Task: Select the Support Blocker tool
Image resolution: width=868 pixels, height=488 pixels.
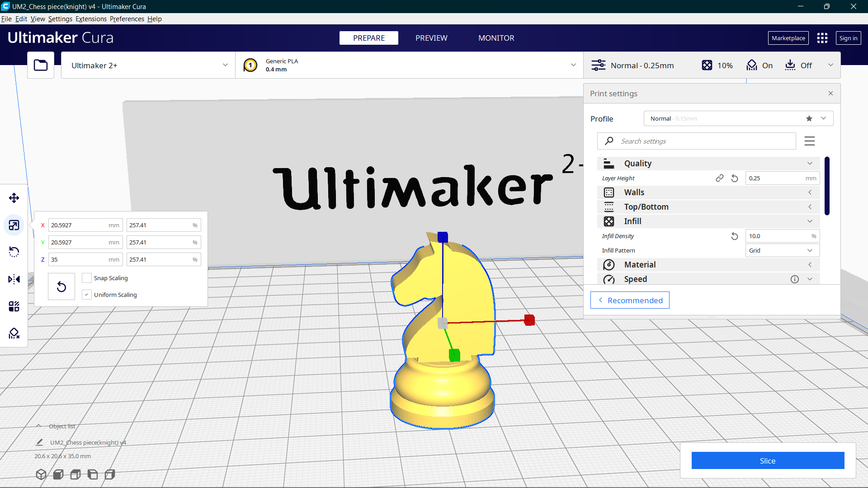Action: pyautogui.click(x=14, y=333)
